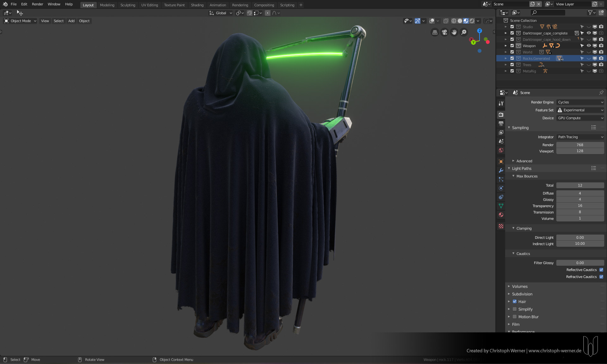
Task: Select wireframe viewport shading
Action: (454, 21)
